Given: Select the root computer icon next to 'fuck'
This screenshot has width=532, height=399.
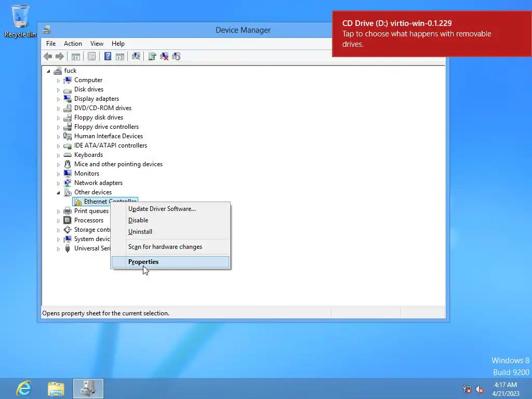Looking at the screenshot, I should tap(58, 71).
